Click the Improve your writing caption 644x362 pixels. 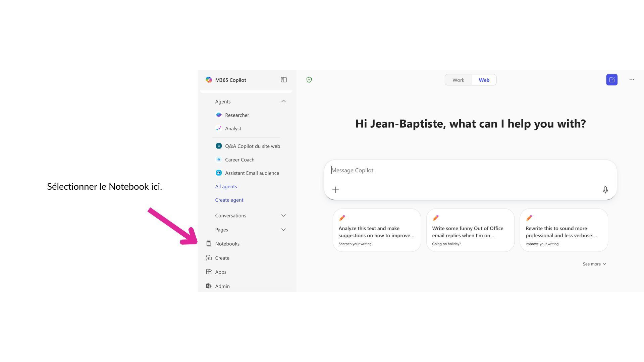coord(542,244)
